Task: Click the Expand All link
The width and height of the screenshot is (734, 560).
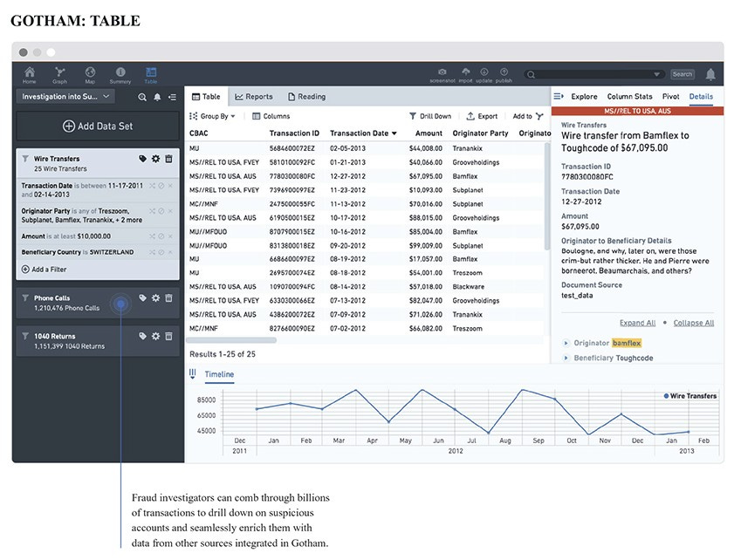Action: point(638,323)
